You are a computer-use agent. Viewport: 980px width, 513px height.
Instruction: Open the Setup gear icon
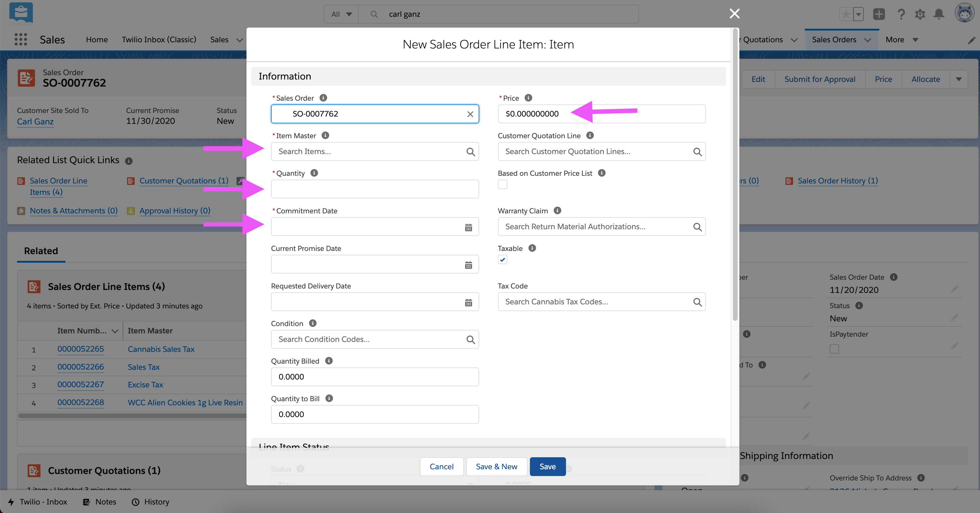click(x=920, y=14)
